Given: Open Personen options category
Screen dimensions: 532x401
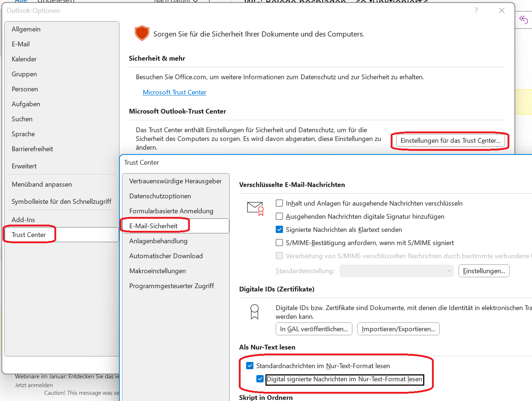Looking at the screenshot, I should [x=62, y=89].
